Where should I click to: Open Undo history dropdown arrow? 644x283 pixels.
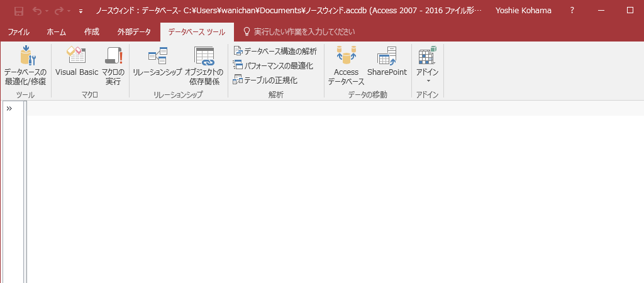(46, 11)
